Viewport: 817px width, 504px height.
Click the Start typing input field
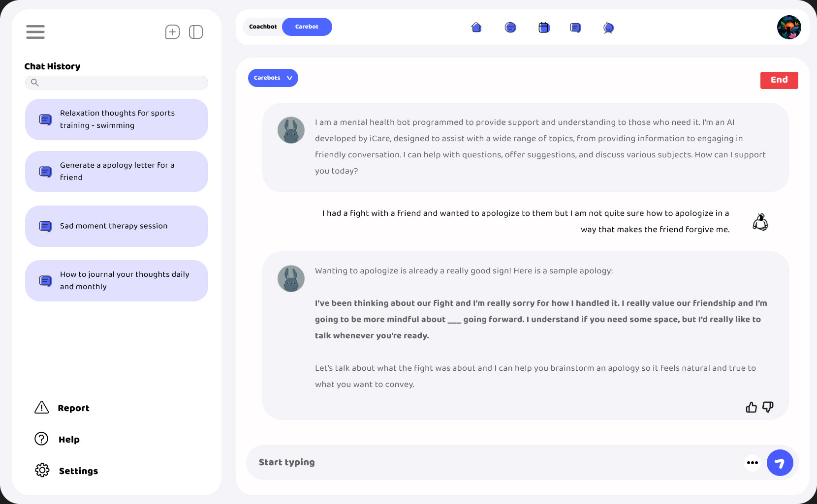[x=443, y=462]
